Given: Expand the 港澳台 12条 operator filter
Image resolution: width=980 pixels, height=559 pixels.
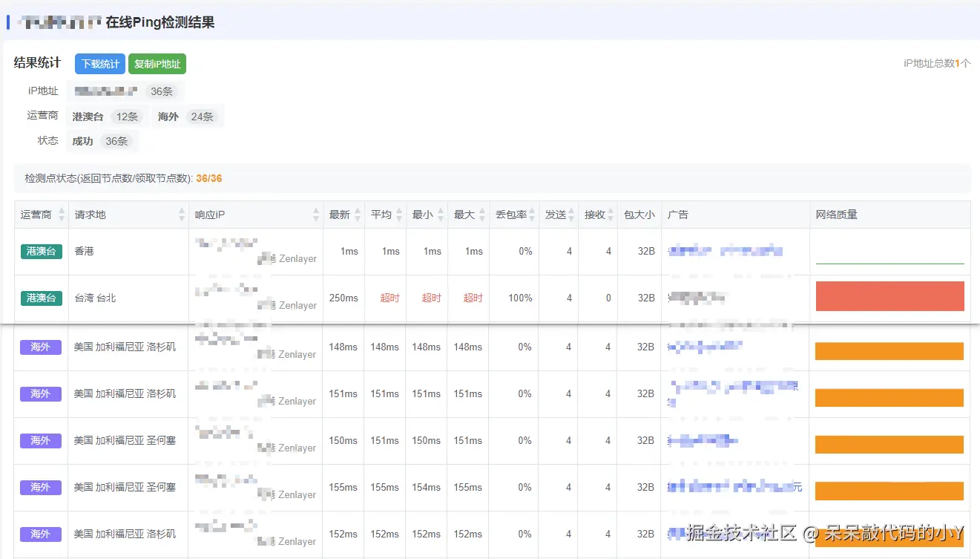Looking at the screenshot, I should pos(106,116).
